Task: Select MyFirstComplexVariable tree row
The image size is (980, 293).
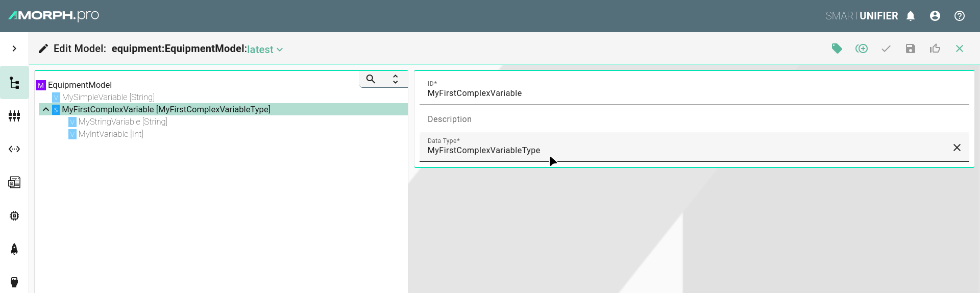Action: (223, 109)
